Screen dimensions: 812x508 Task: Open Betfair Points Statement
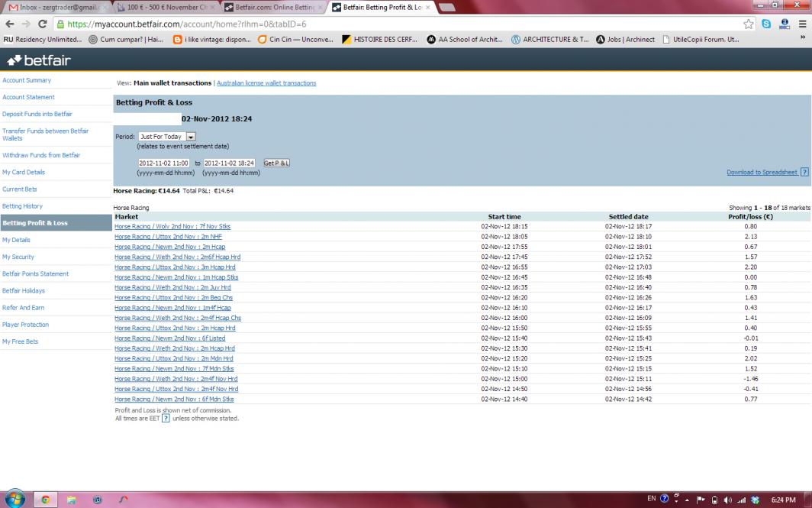pyautogui.click(x=35, y=273)
